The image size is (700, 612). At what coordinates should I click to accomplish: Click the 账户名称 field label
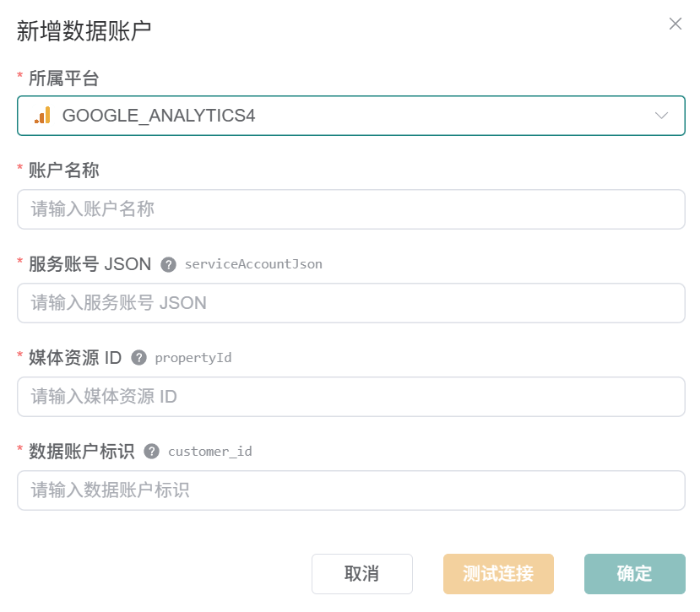pos(64,171)
